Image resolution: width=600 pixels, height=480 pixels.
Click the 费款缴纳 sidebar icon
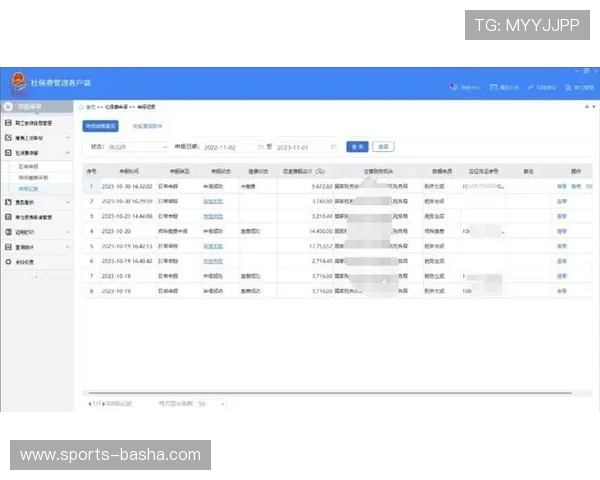click(x=8, y=202)
